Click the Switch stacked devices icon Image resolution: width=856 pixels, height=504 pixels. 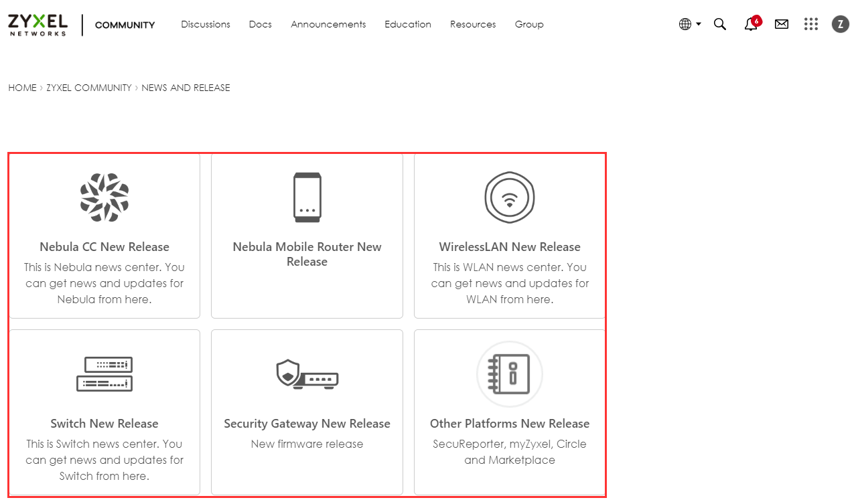tap(104, 374)
